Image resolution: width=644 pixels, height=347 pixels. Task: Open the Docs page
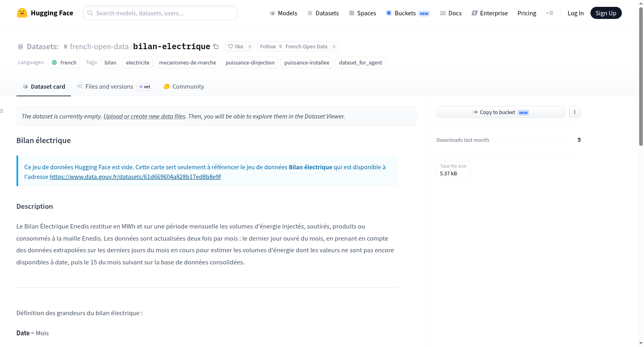[451, 13]
